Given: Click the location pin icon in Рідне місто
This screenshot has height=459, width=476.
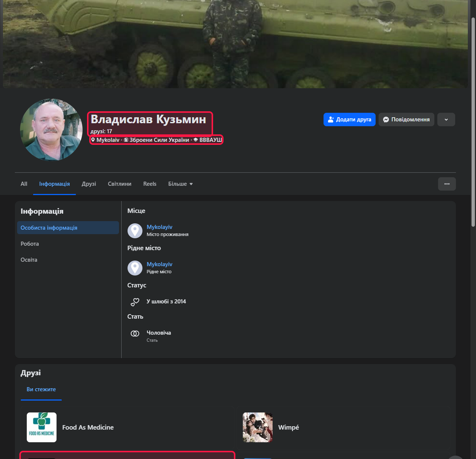Looking at the screenshot, I should pos(135,268).
